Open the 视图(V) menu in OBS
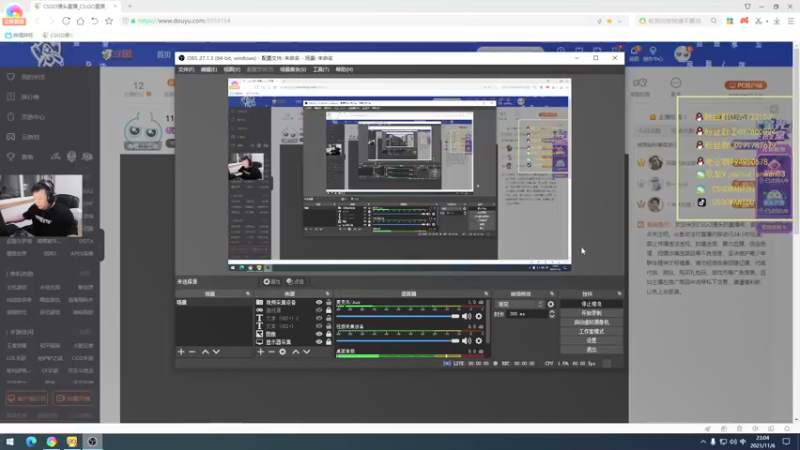800x450 pixels. (x=232, y=69)
